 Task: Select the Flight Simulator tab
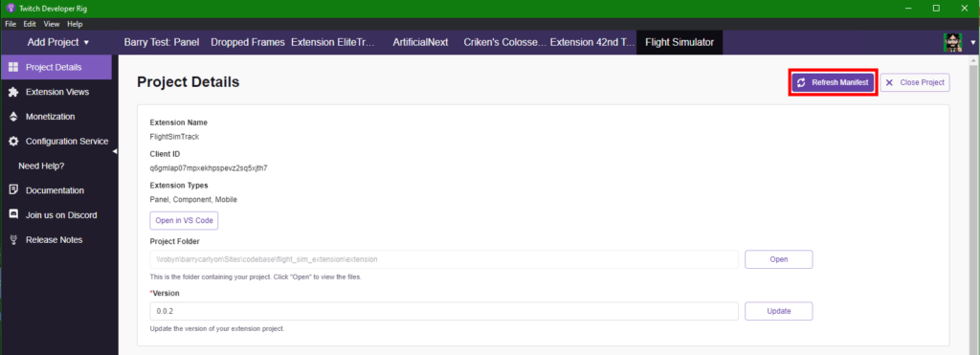[679, 42]
